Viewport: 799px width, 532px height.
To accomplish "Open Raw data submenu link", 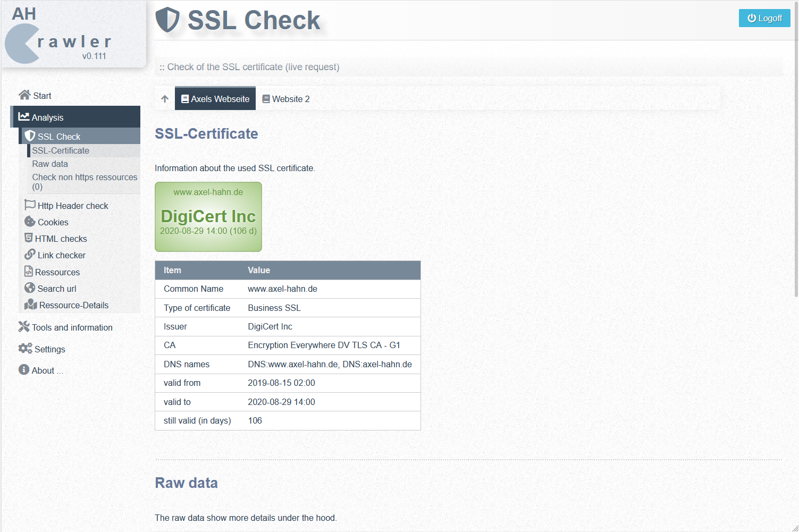I will (x=50, y=164).
